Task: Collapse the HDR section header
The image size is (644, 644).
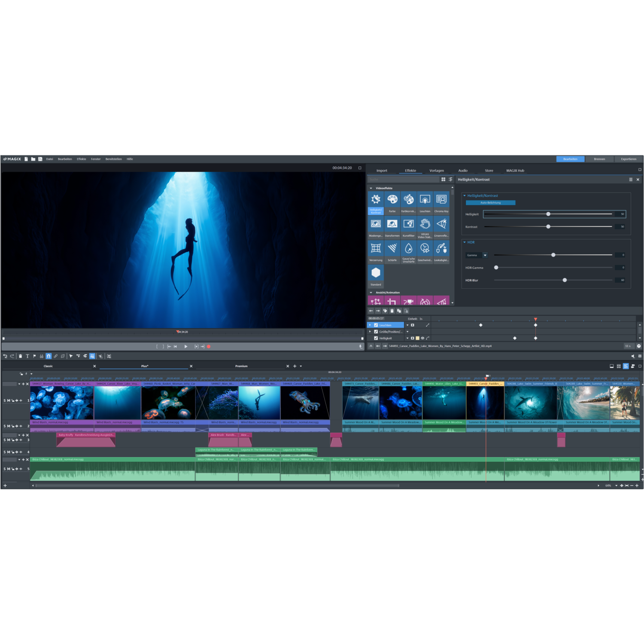Action: [x=465, y=242]
